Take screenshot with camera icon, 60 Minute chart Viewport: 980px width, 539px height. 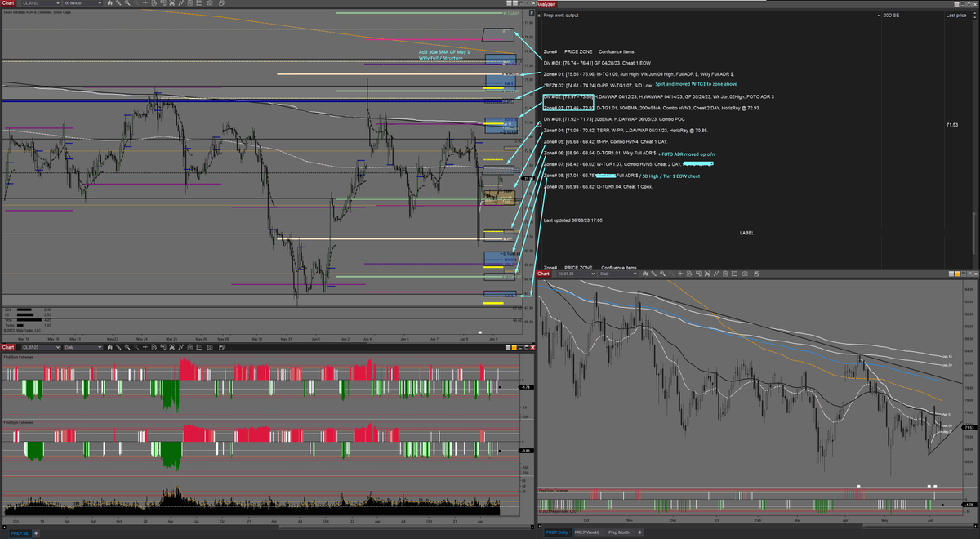(210, 3)
